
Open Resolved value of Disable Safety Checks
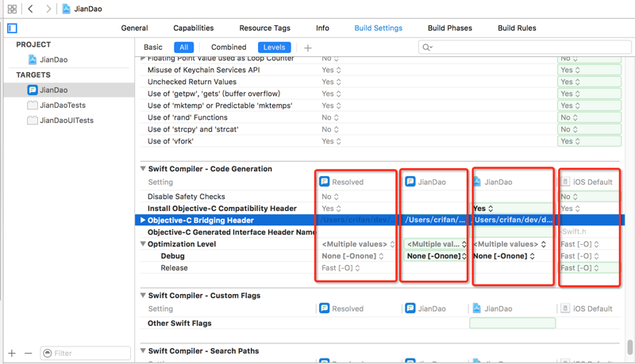(x=330, y=197)
